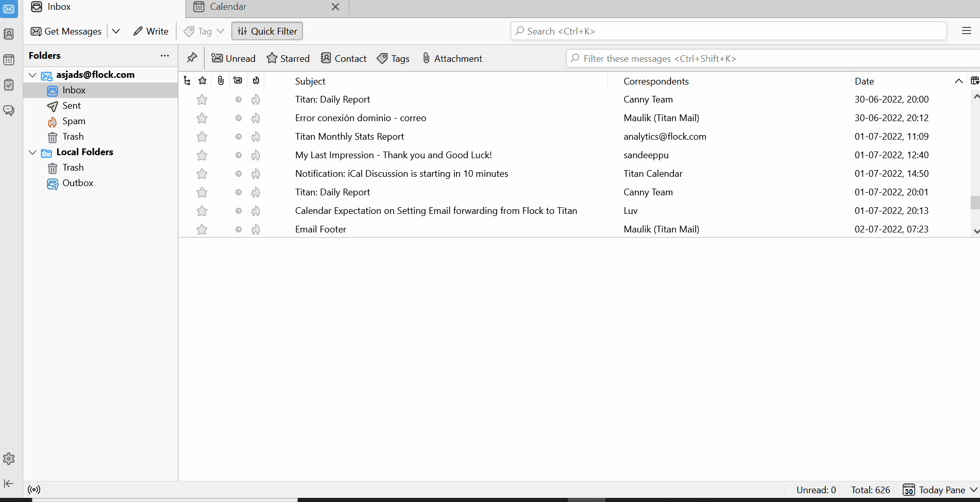Image resolution: width=980 pixels, height=502 pixels.
Task: Click Date column sort header
Action: 908,81
